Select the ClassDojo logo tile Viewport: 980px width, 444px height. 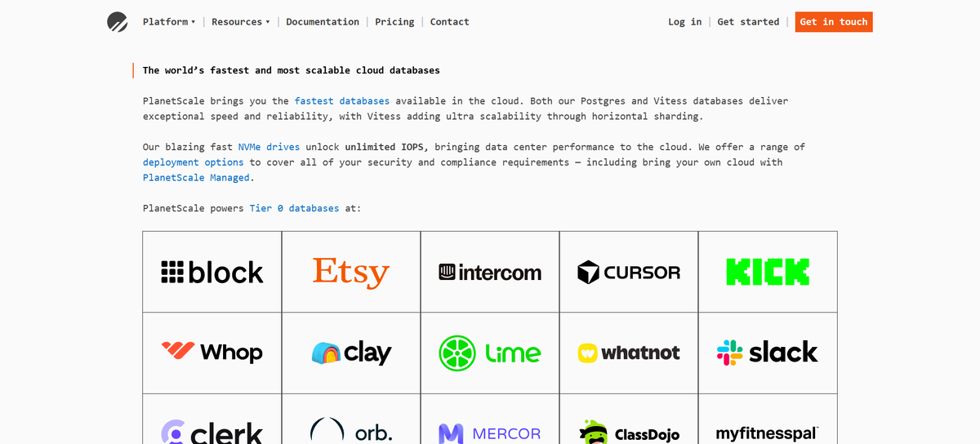click(629, 420)
